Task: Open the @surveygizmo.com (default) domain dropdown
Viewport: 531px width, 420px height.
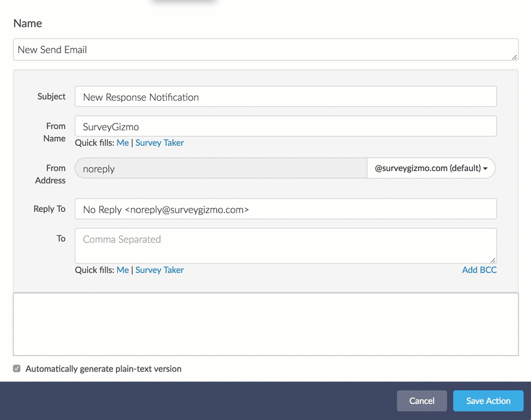Action: pos(431,168)
